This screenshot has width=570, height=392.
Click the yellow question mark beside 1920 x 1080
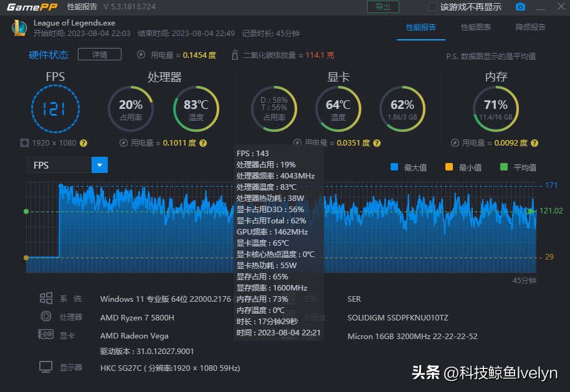(x=83, y=142)
